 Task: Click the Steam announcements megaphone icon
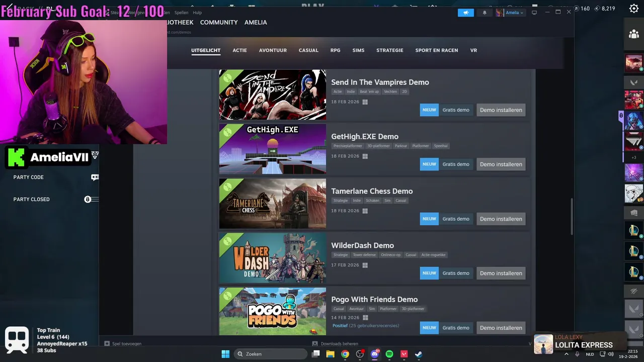coord(466,13)
